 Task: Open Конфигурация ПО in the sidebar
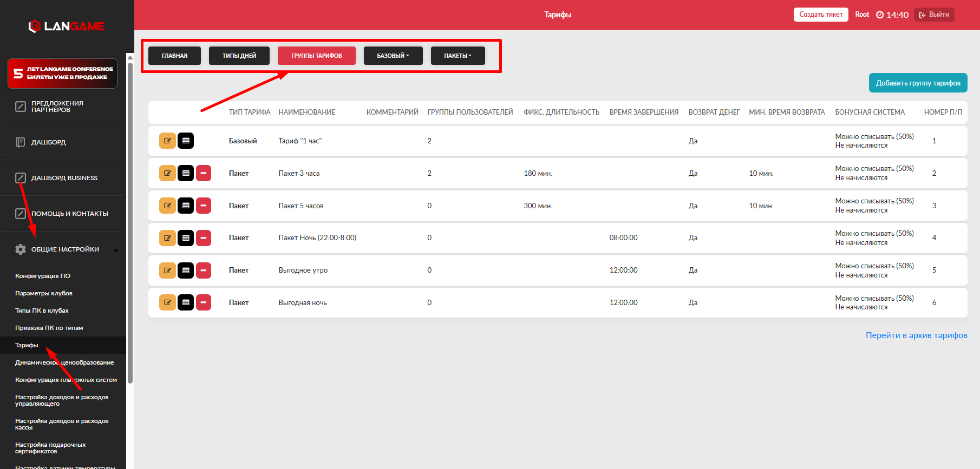tap(43, 276)
